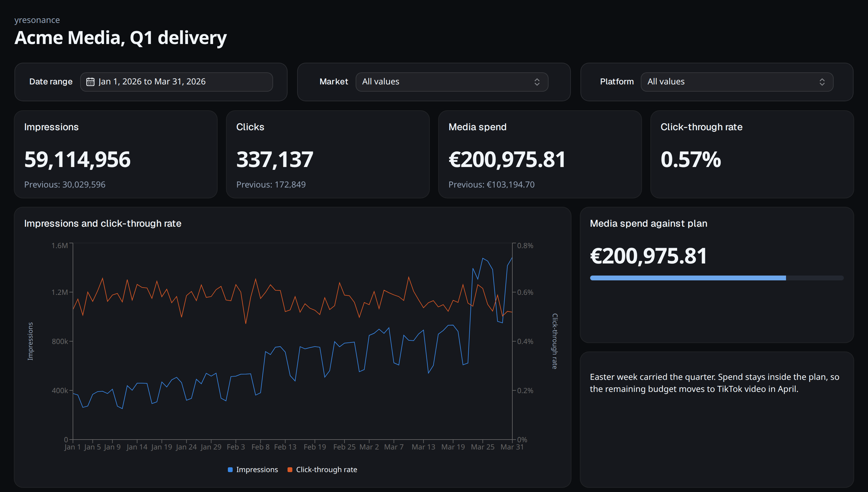
Task: Click Previous: 30,029,596 text
Action: (x=64, y=184)
